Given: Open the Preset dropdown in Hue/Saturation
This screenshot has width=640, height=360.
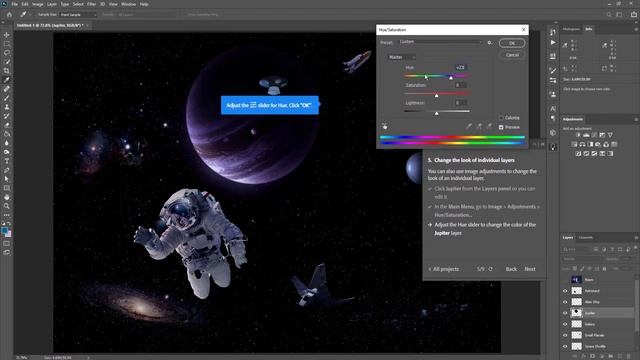Looking at the screenshot, I should click(x=440, y=42).
